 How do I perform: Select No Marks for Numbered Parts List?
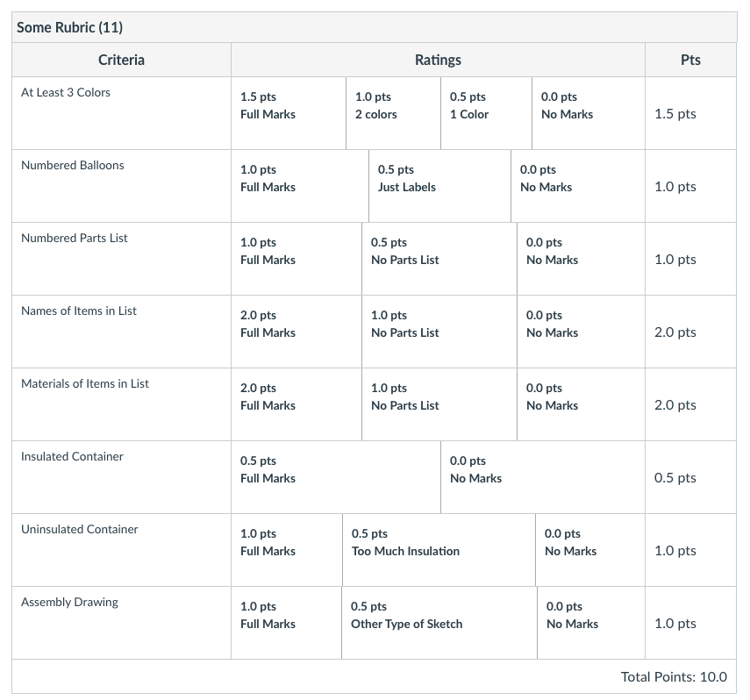[x=582, y=259]
